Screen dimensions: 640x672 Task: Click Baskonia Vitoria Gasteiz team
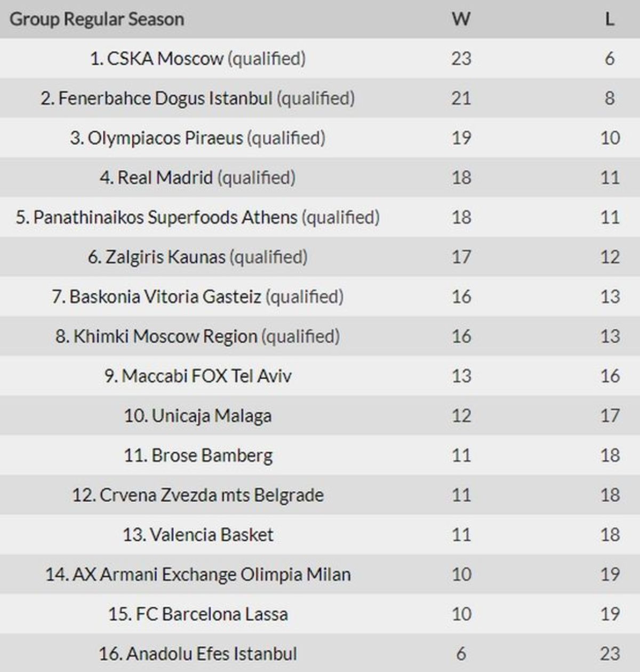click(x=165, y=297)
